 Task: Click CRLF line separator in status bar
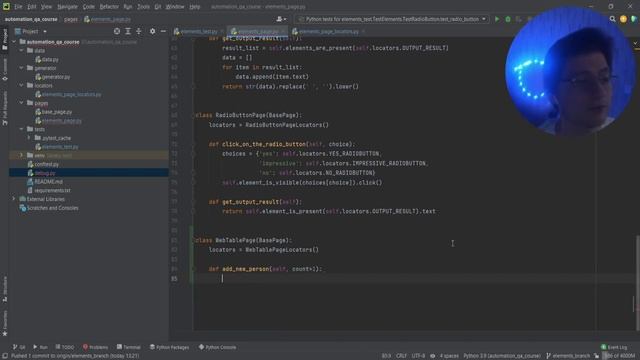click(401, 356)
